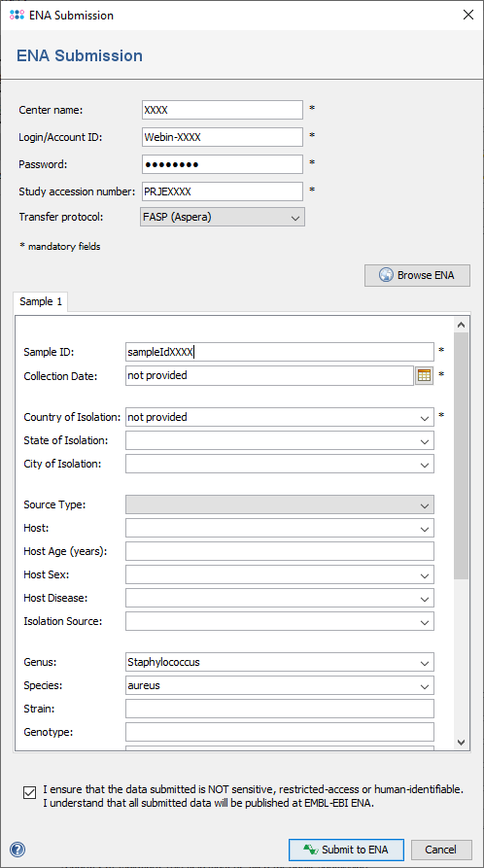Cancel the ENA submission
This screenshot has width=484, height=868.
[441, 850]
